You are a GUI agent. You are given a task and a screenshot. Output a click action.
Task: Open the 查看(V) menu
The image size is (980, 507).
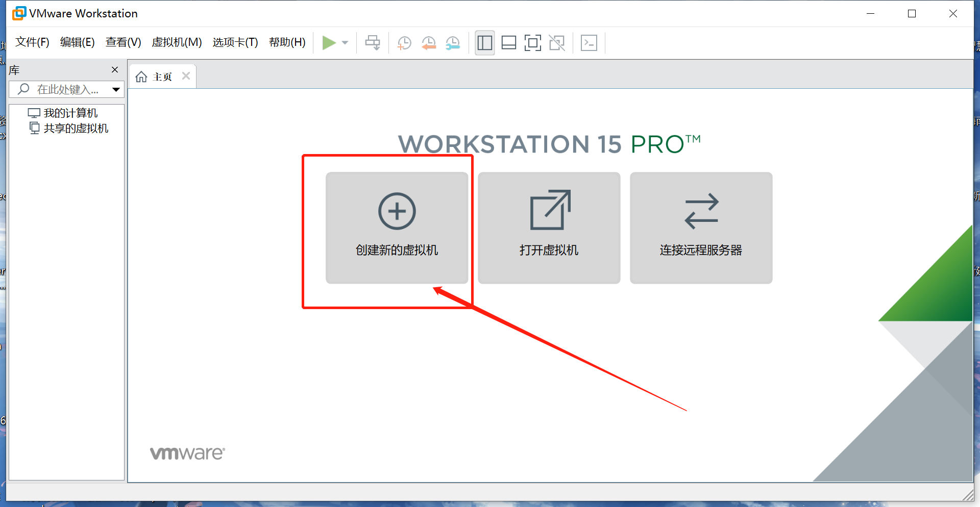tap(124, 42)
